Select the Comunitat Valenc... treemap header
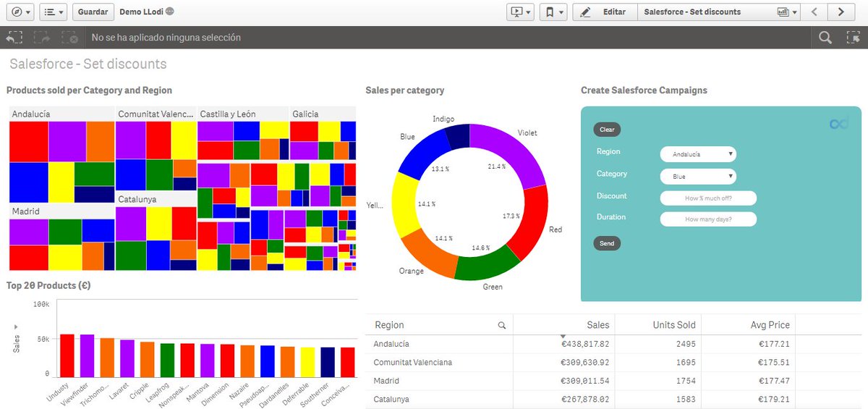Viewport: 868px width, 409px height. (156, 114)
